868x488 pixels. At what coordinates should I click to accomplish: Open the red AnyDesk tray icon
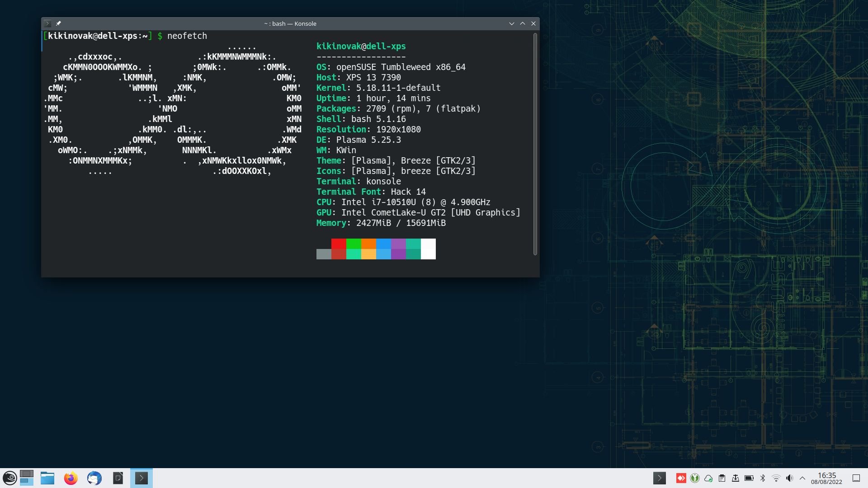pos(681,478)
